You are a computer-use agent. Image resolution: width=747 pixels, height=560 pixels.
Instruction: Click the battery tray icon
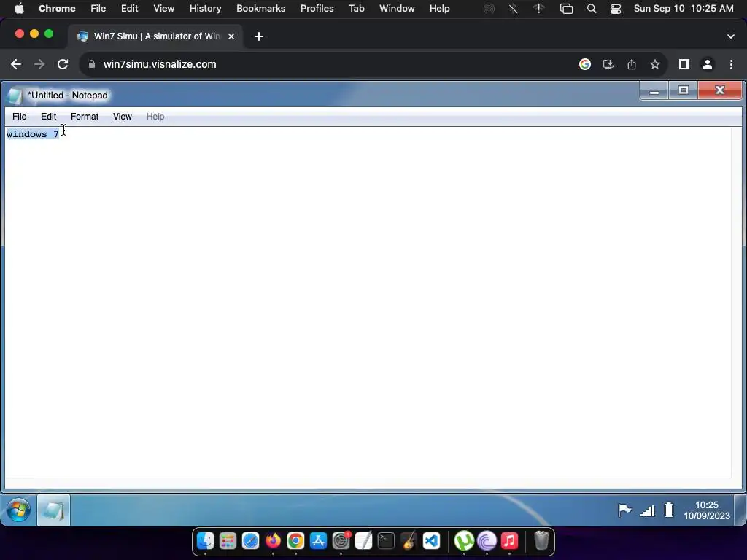(x=669, y=510)
